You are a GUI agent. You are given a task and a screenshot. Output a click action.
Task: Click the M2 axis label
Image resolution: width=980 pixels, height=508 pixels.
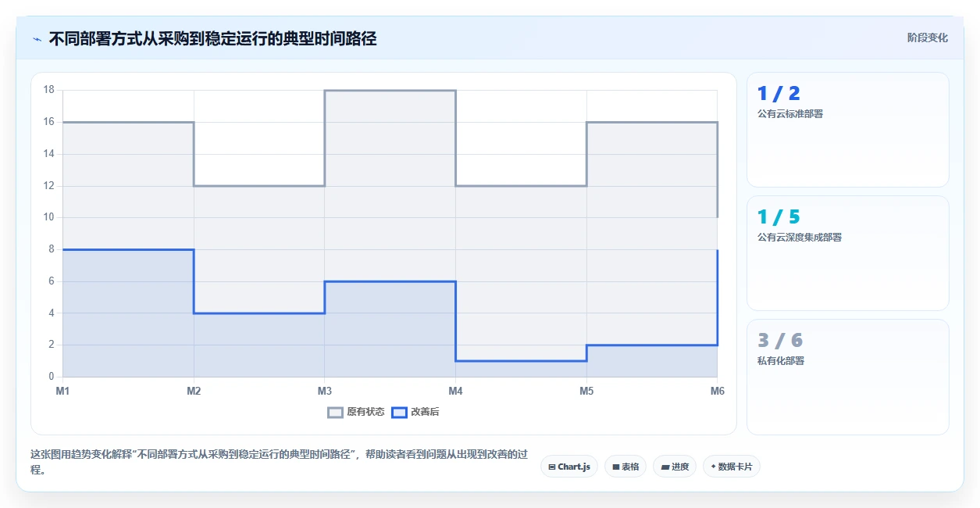point(194,391)
